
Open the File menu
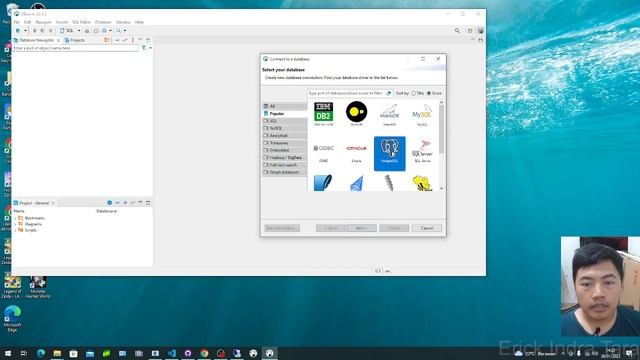coord(17,22)
